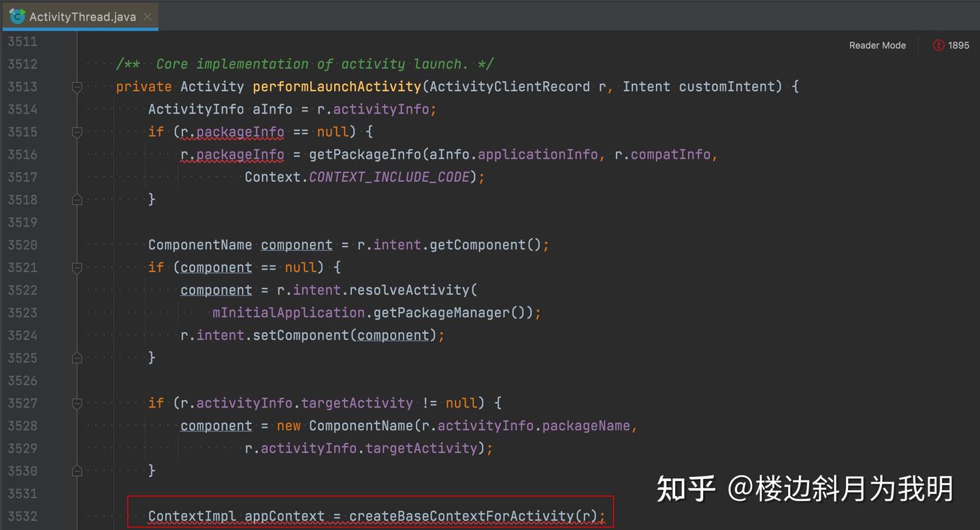
Task: Click the getPackageManager() call
Action: pos(450,312)
